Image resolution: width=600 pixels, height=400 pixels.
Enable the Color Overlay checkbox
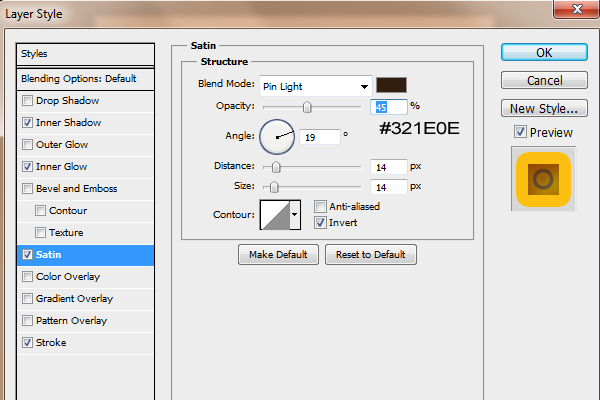point(27,276)
